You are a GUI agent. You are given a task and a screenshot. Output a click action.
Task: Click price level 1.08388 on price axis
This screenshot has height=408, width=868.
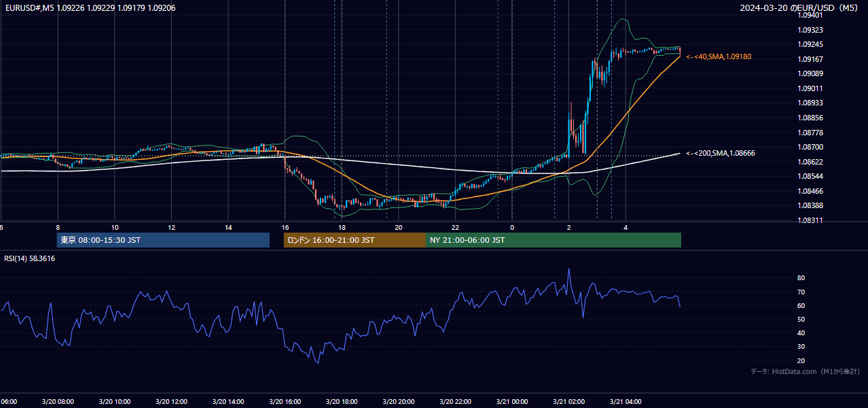(x=810, y=205)
